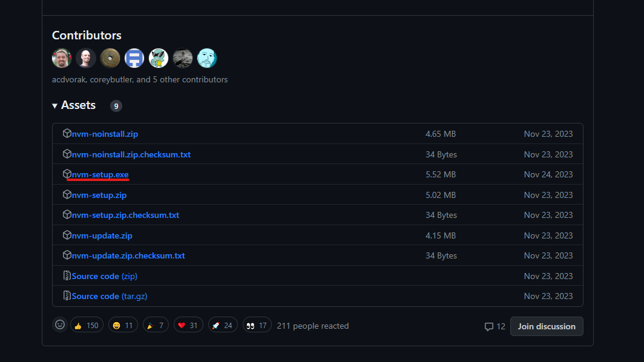644x362 pixels.
Task: Click the Nov 24, 2023 date
Action: [548, 174]
